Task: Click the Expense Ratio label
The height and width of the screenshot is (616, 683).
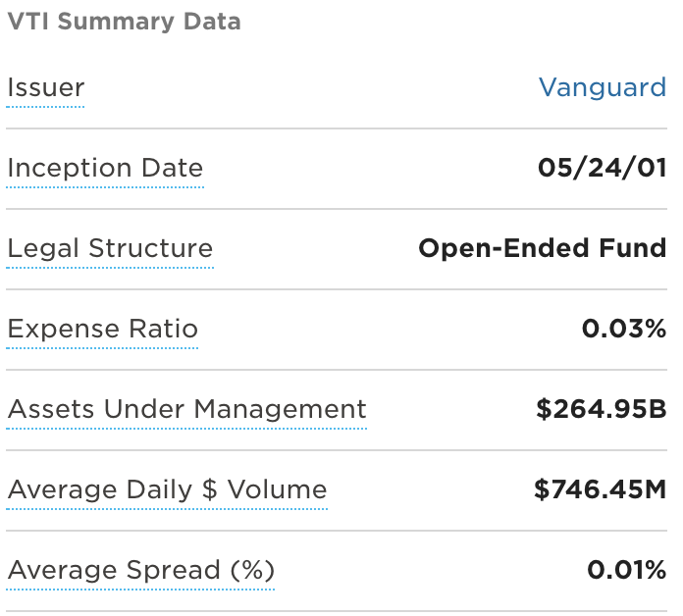Action: (102, 330)
